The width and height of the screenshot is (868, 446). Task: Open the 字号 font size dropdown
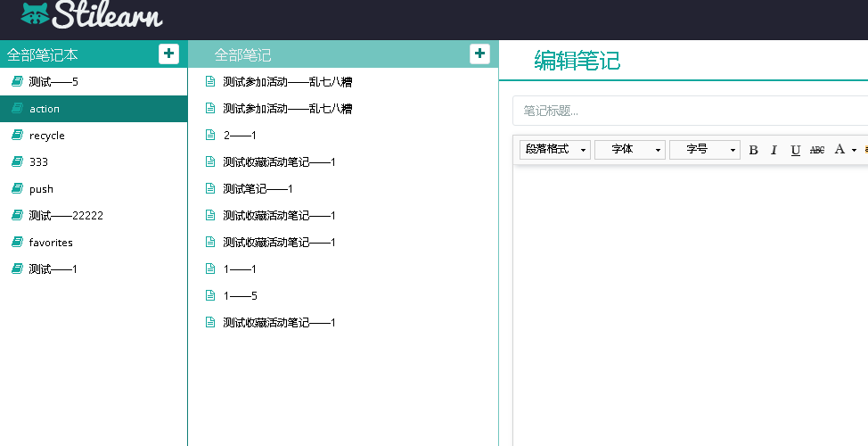(x=705, y=150)
